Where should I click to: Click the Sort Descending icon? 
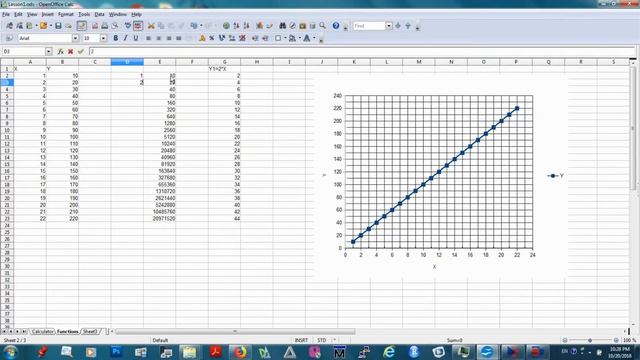coord(246,26)
